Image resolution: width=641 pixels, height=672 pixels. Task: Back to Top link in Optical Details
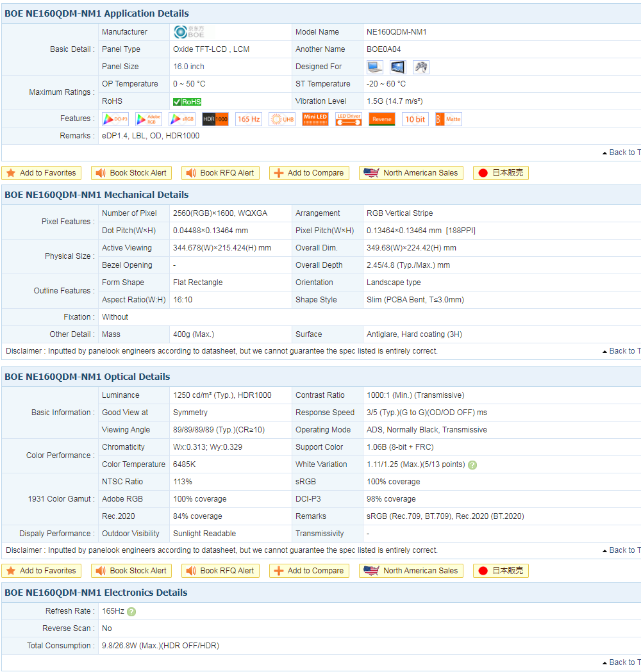[x=622, y=550]
